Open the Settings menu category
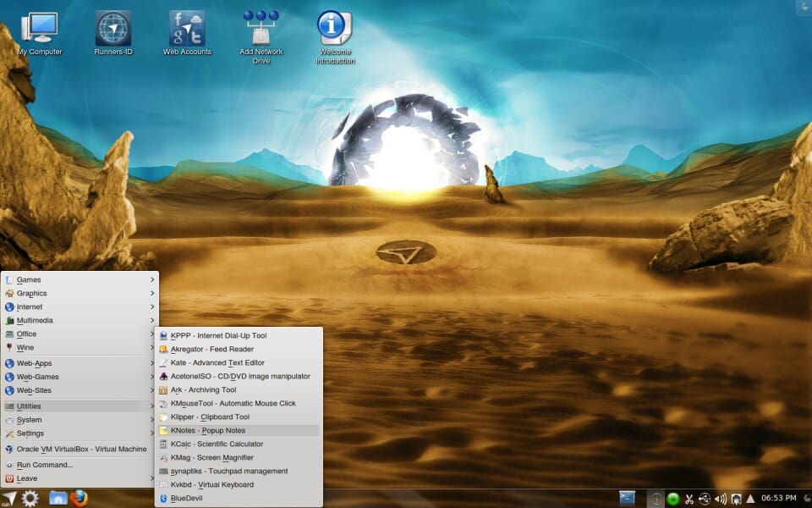The image size is (812, 508). click(80, 433)
